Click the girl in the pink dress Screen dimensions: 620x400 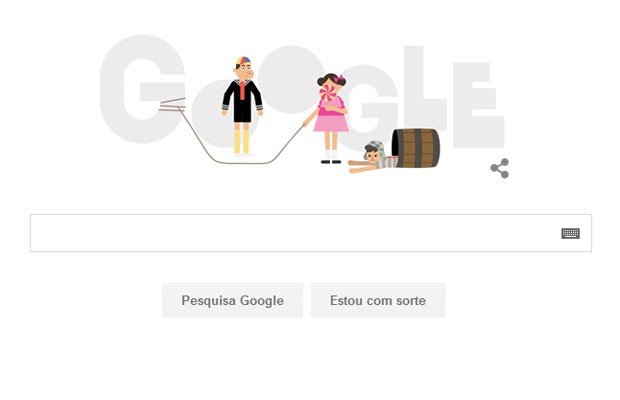(331, 118)
